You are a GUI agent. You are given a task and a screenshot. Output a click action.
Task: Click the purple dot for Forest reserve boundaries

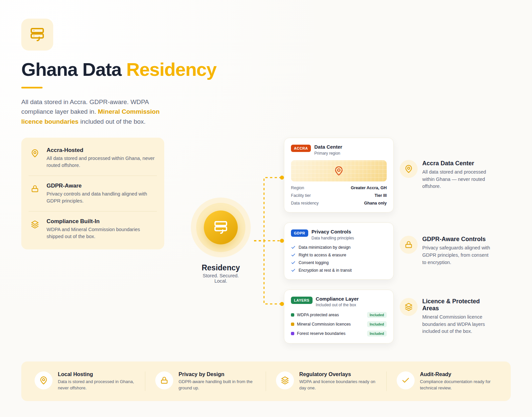click(293, 334)
